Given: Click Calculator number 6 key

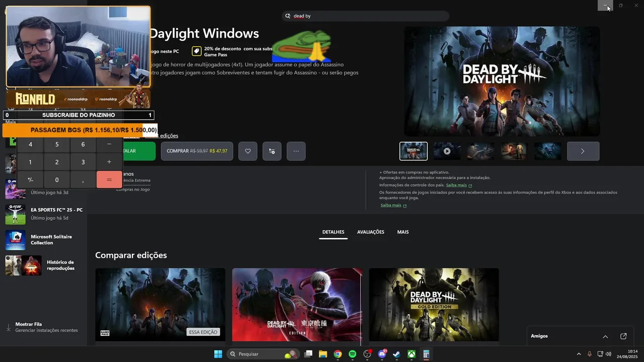Looking at the screenshot, I should click(83, 144).
